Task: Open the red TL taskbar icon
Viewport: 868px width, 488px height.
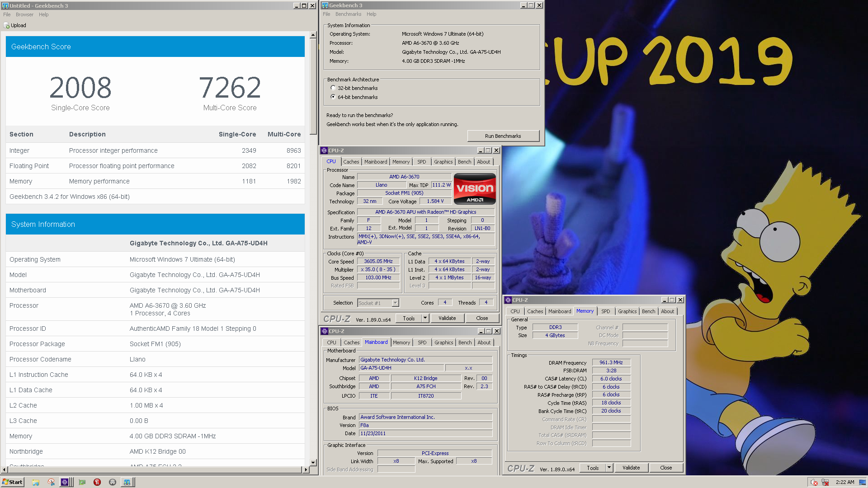Action: coord(97,482)
